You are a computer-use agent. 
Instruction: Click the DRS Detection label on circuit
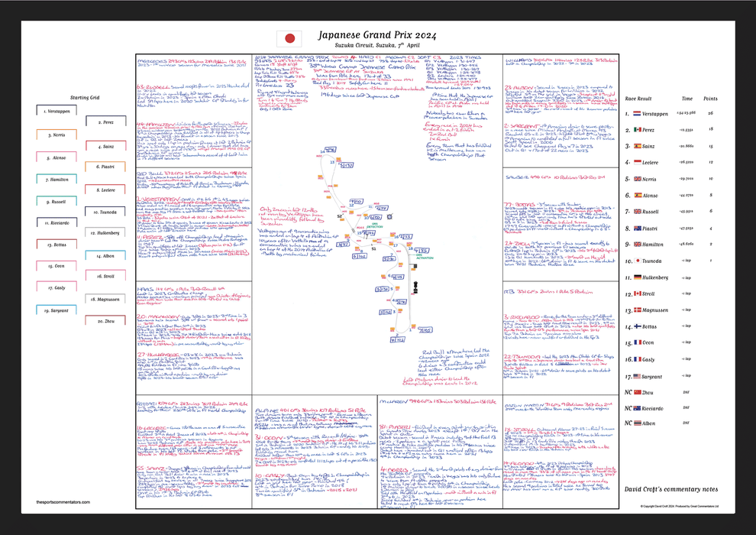pyautogui.click(x=374, y=227)
